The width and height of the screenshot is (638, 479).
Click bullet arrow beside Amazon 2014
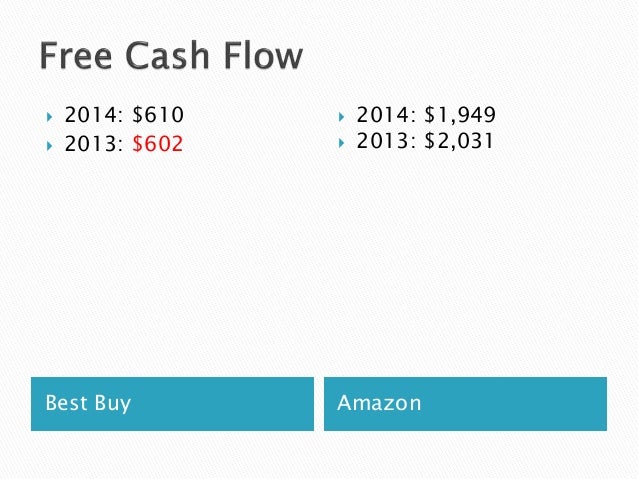(341, 117)
